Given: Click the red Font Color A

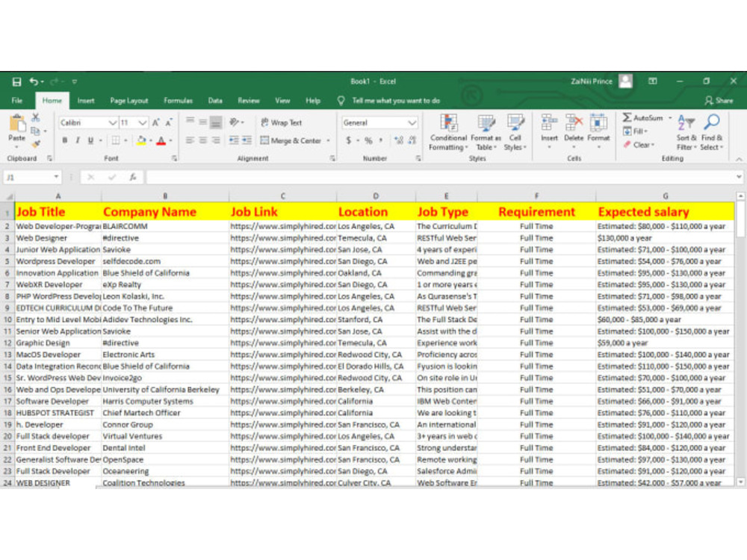Looking at the screenshot, I should 161,140.
